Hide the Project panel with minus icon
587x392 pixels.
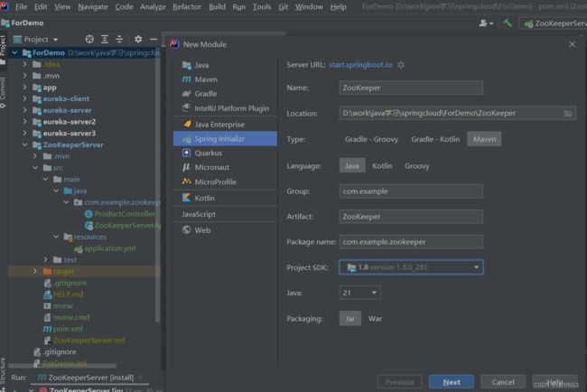click(x=154, y=39)
